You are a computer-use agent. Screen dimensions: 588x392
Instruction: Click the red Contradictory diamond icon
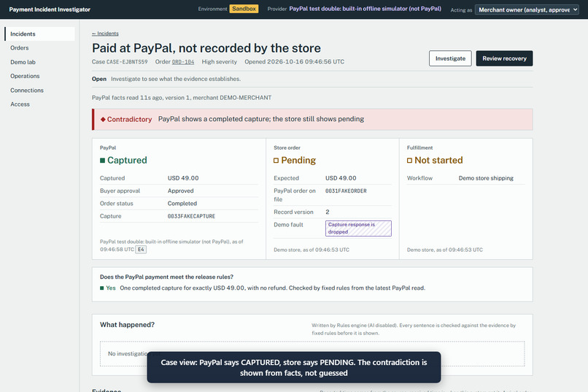pos(103,119)
